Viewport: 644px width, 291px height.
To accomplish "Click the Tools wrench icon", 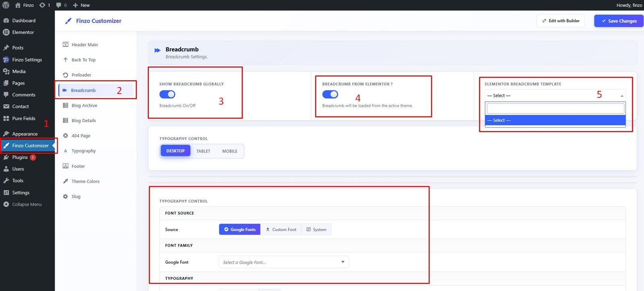I will point(6,181).
